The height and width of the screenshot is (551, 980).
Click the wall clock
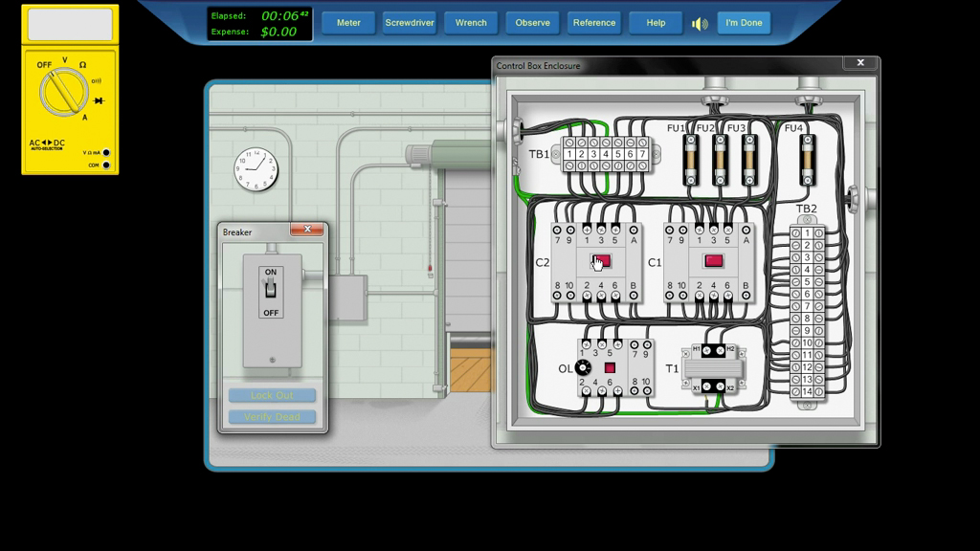tap(256, 169)
